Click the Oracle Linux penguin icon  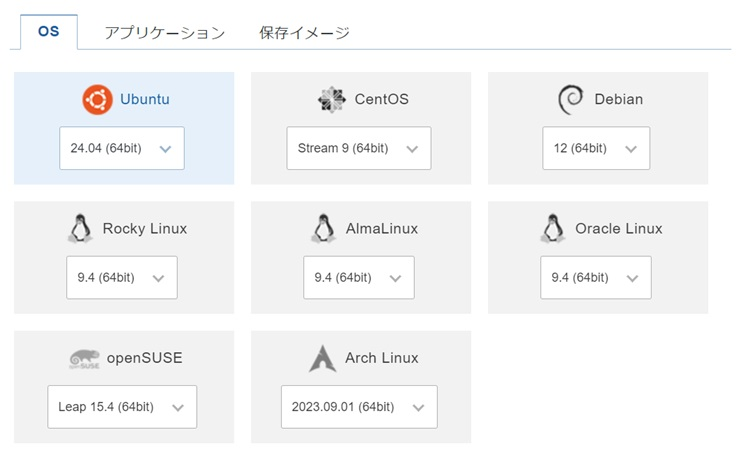[553, 229]
